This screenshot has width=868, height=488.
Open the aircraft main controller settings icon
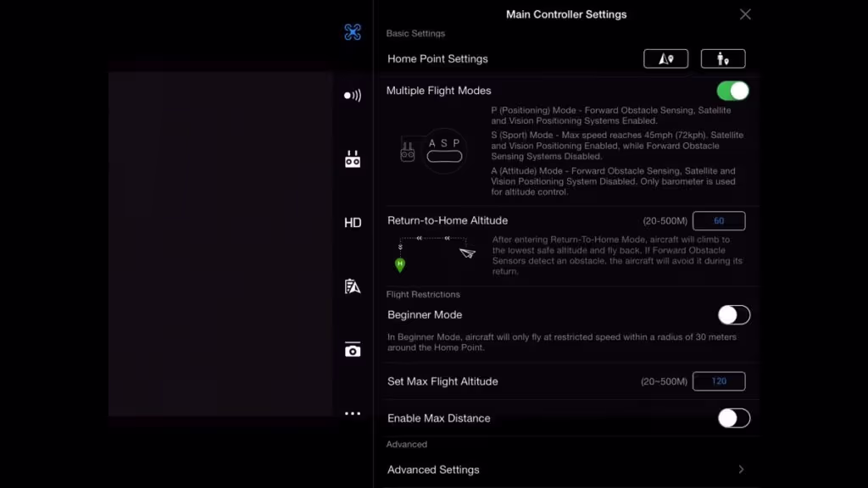pyautogui.click(x=353, y=32)
